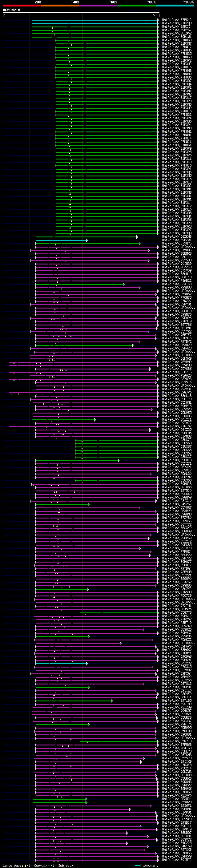Viewport: 197px width, 868px height.
Task: Open the UniRef100_B9H1W1 entry
Action: 177,37
